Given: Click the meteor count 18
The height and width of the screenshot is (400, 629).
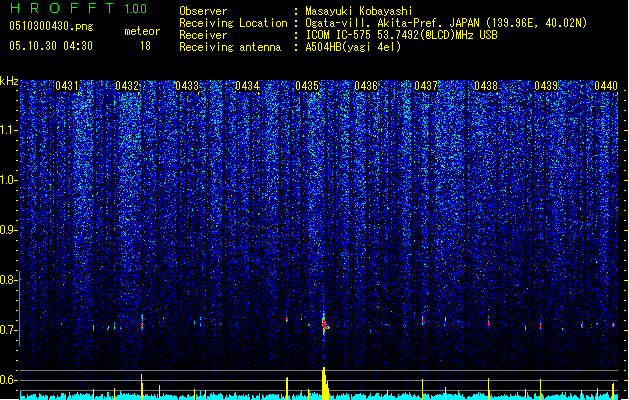Looking at the screenshot, I should point(145,46).
